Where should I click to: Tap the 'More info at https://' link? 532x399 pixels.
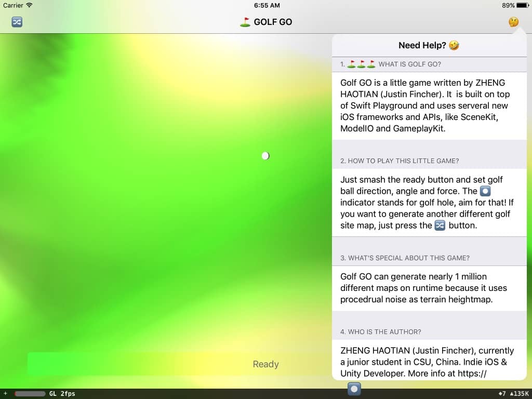(447, 374)
